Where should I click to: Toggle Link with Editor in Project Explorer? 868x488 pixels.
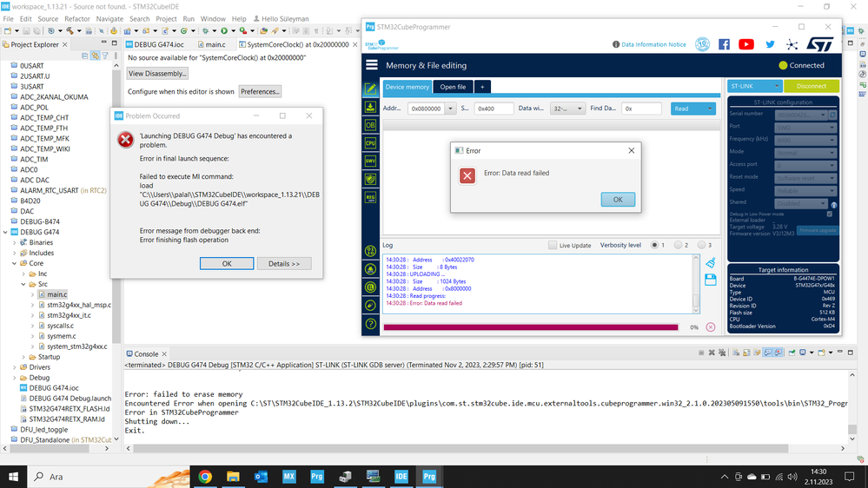tap(96, 56)
